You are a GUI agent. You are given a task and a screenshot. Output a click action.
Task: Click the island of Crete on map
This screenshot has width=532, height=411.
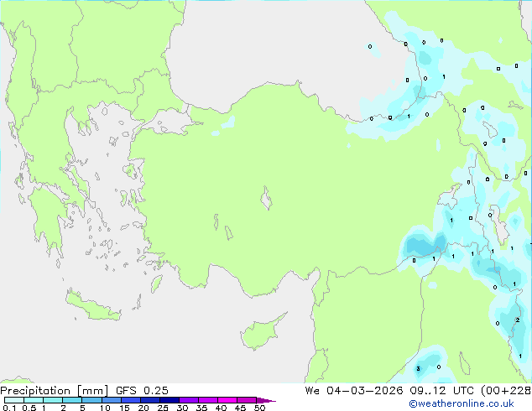[92, 307]
